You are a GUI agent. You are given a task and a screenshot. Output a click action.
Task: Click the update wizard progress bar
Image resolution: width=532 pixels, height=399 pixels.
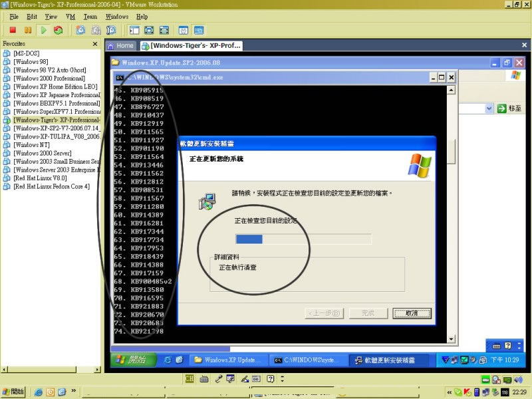pyautogui.click(x=304, y=239)
